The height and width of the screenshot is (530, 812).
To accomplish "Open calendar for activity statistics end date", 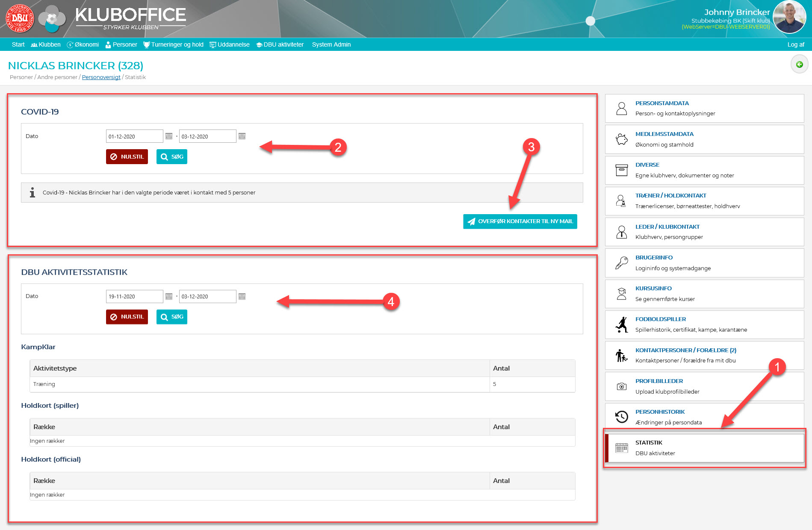I will coord(242,297).
